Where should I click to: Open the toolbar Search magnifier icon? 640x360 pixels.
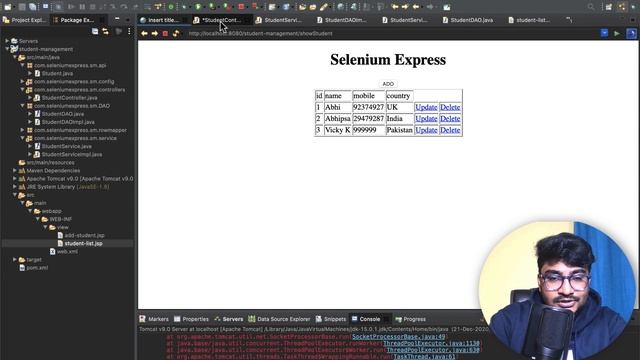click(591, 7)
